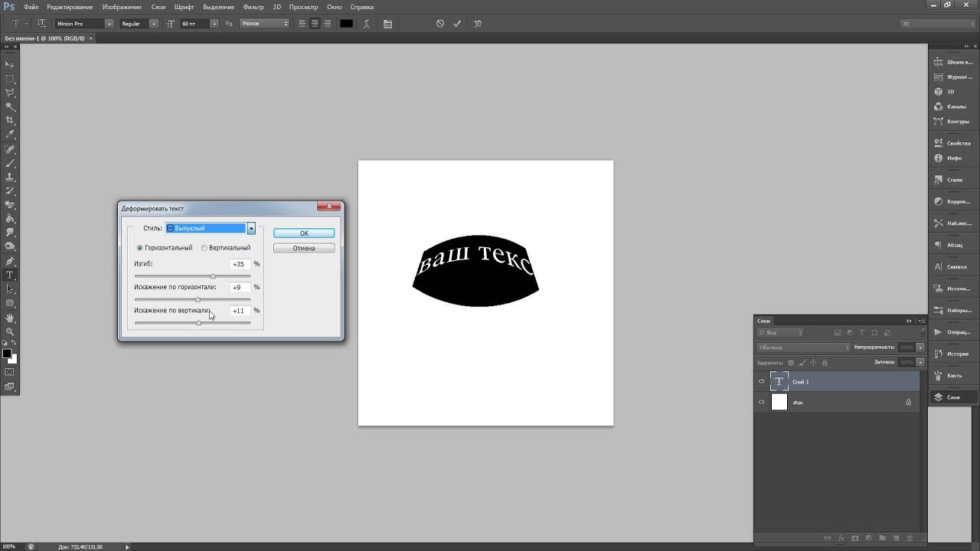
Task: Select the Crop tool
Action: tap(10, 121)
